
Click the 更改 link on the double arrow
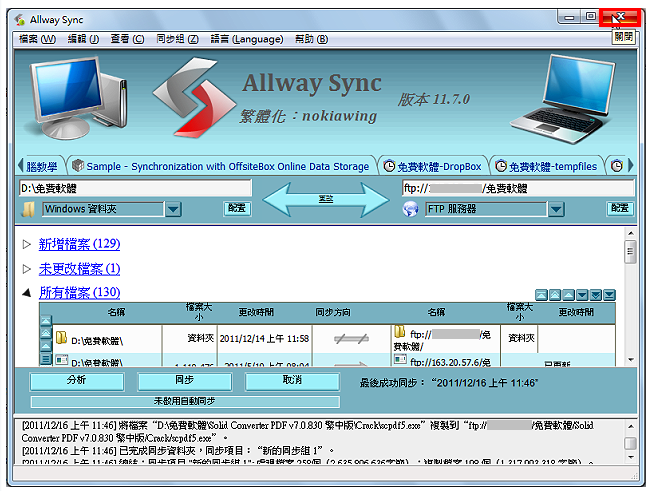tap(326, 199)
